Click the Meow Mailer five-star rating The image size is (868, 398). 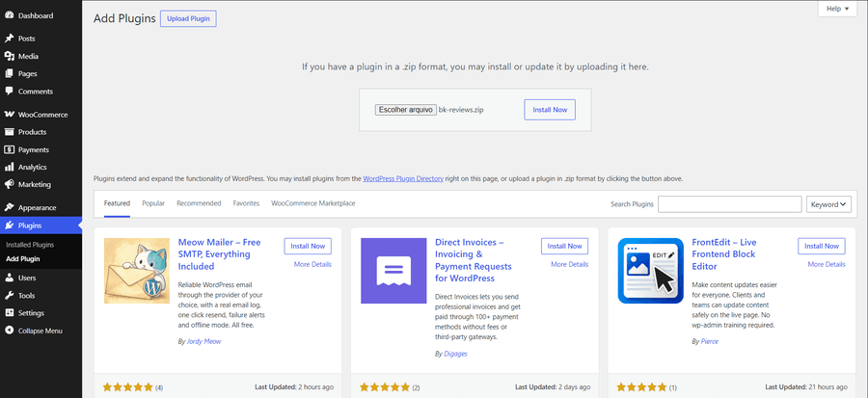(x=128, y=387)
